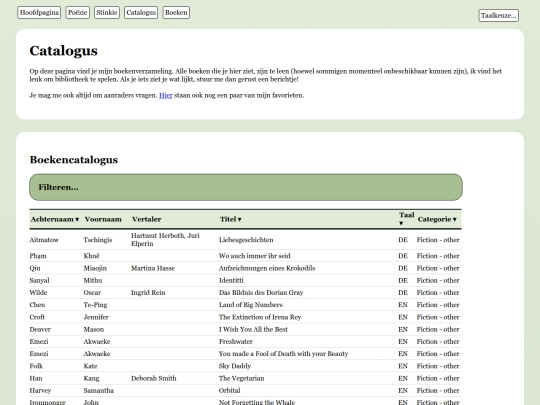Click the Catalogus page heading

63,51
